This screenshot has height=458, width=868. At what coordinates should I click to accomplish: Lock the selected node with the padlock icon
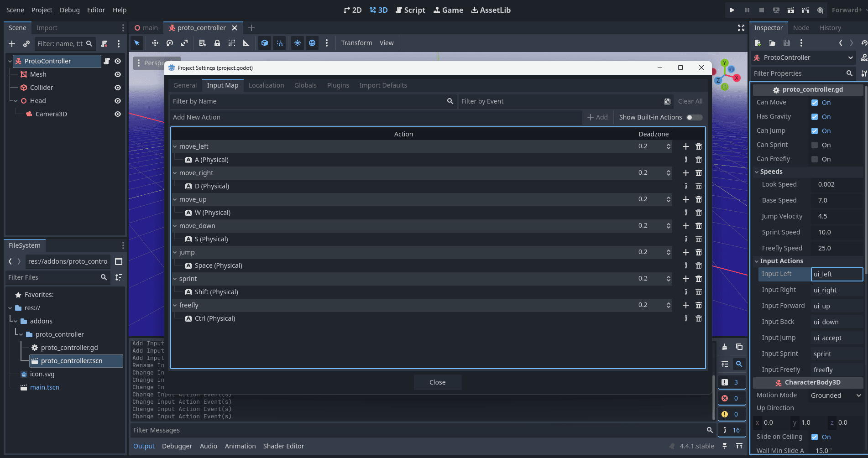(x=217, y=43)
